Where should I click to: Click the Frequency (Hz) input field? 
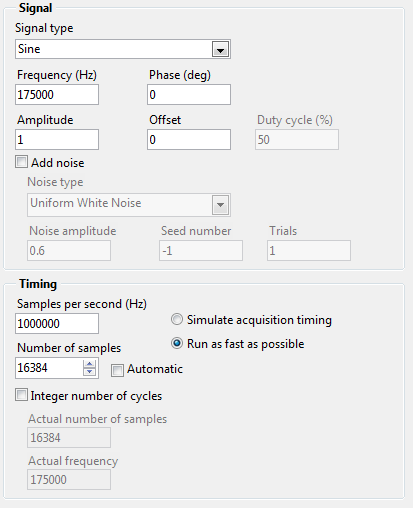(x=57, y=95)
